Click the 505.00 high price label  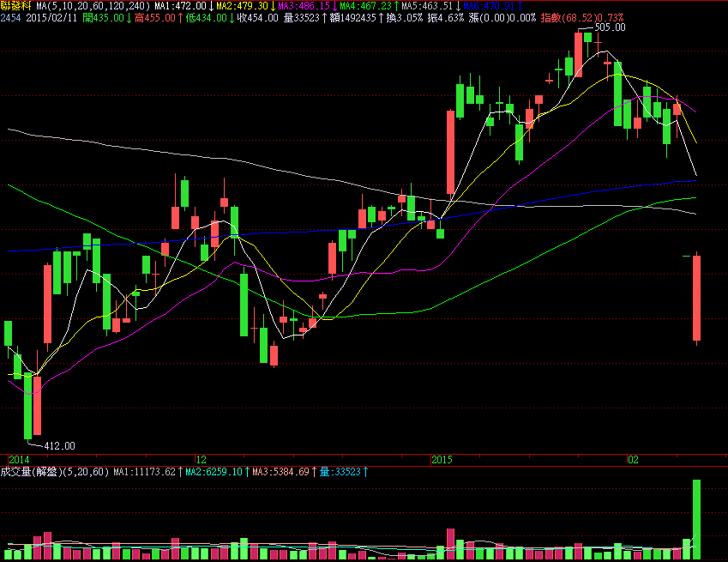click(x=610, y=27)
